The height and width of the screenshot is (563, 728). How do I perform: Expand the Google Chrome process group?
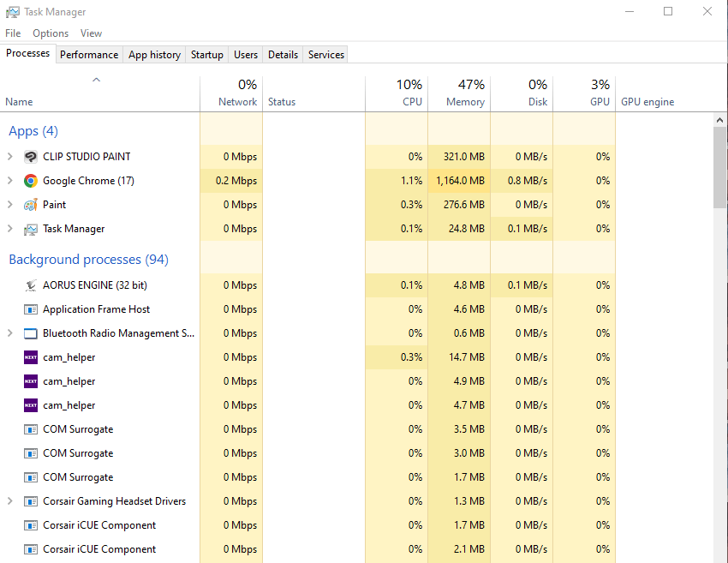(x=9, y=181)
